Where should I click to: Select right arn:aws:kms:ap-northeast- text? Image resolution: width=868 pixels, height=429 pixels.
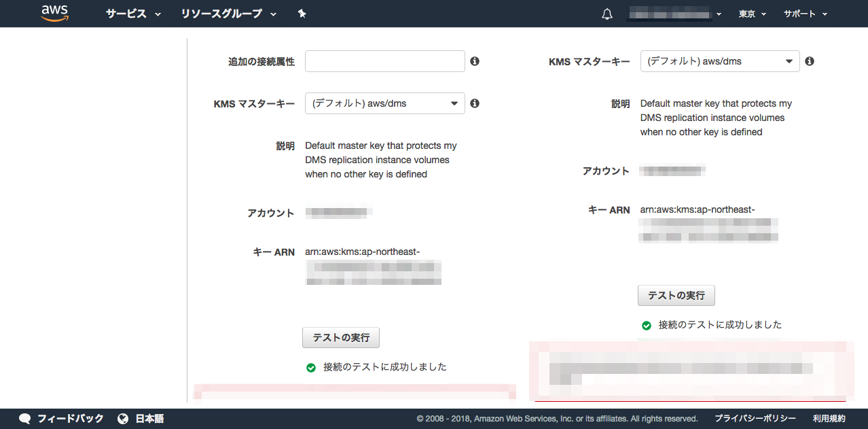(698, 209)
